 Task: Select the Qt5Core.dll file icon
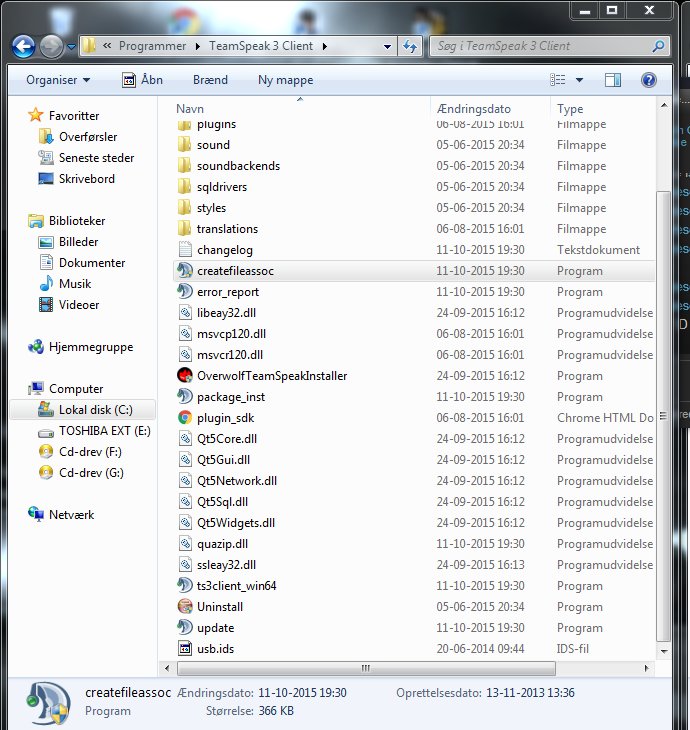185,439
